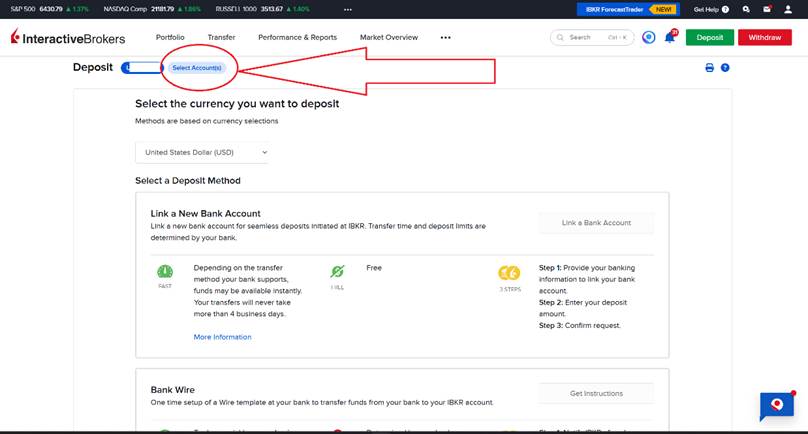Open the Deposit page help icon
The height and width of the screenshot is (434, 808).
(725, 68)
